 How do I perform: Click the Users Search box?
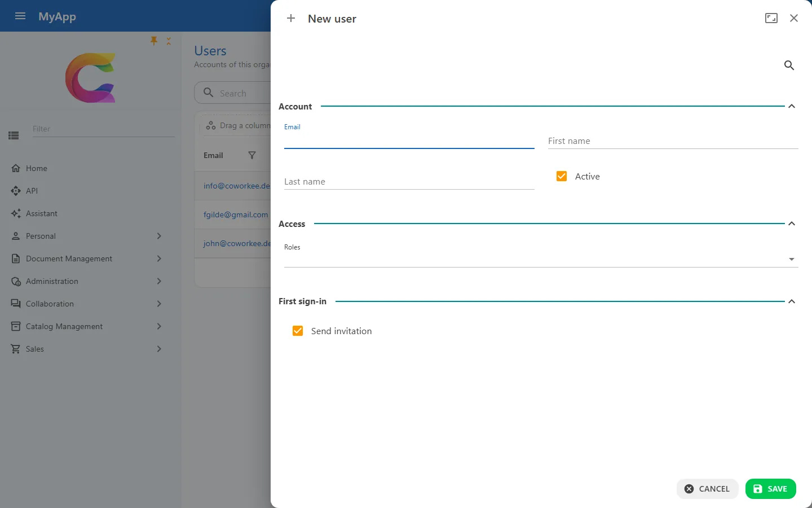pyautogui.click(x=233, y=93)
